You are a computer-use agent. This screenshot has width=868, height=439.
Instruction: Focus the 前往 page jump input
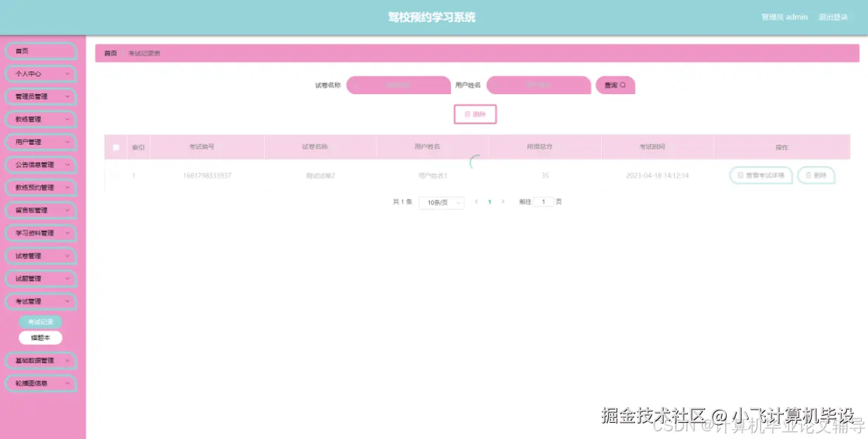click(x=544, y=202)
